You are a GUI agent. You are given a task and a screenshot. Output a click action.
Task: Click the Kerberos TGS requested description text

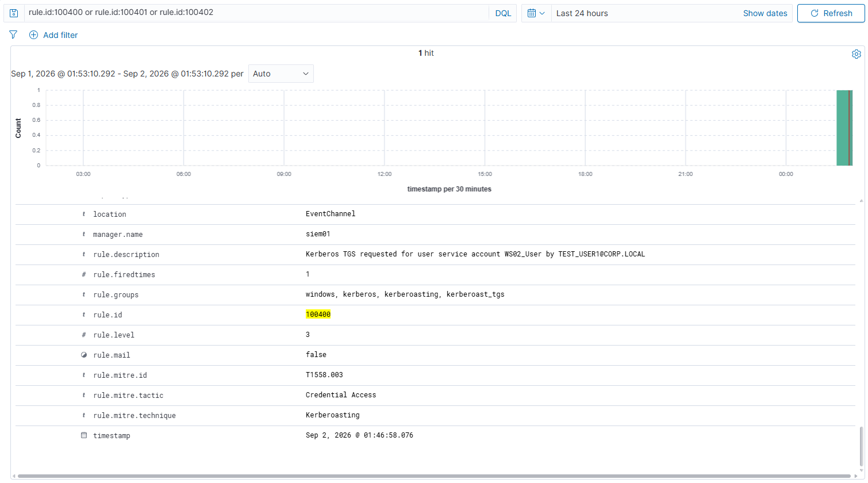[x=475, y=254]
